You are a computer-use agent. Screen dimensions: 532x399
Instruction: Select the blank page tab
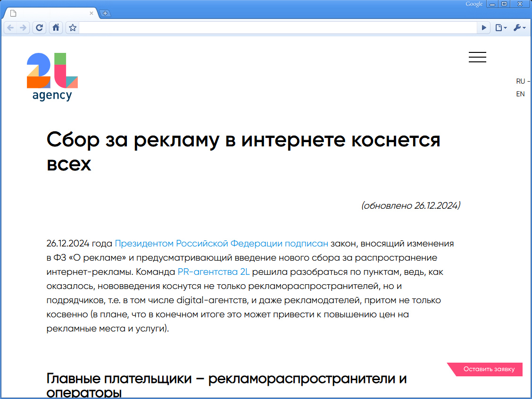click(51, 13)
